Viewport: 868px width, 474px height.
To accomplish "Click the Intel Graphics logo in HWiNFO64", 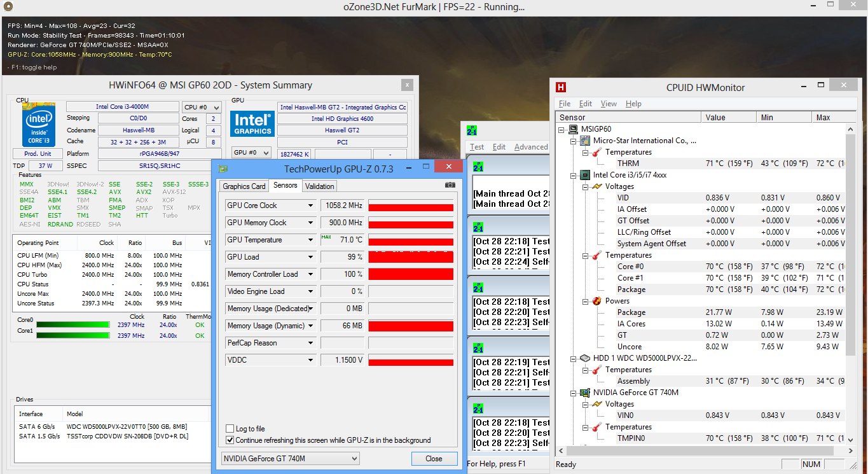I will [252, 123].
